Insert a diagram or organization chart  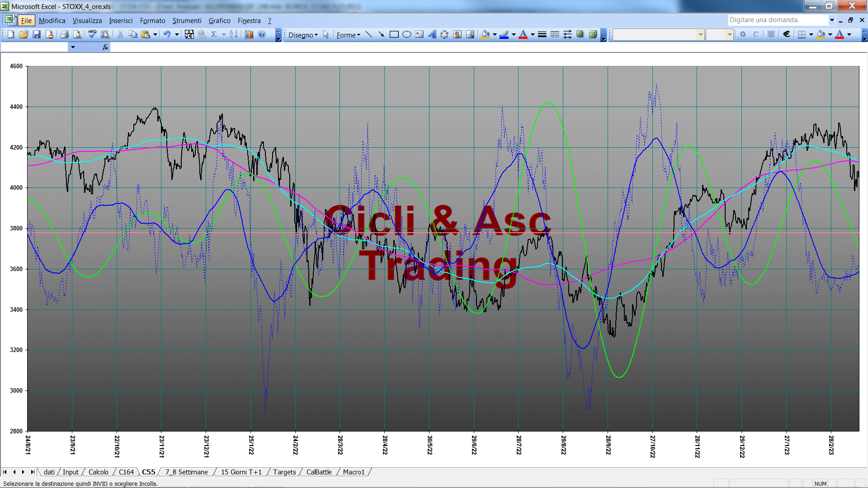[444, 34]
